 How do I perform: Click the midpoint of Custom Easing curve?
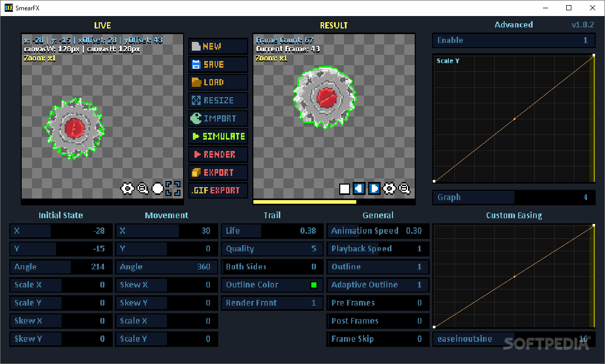515,277
